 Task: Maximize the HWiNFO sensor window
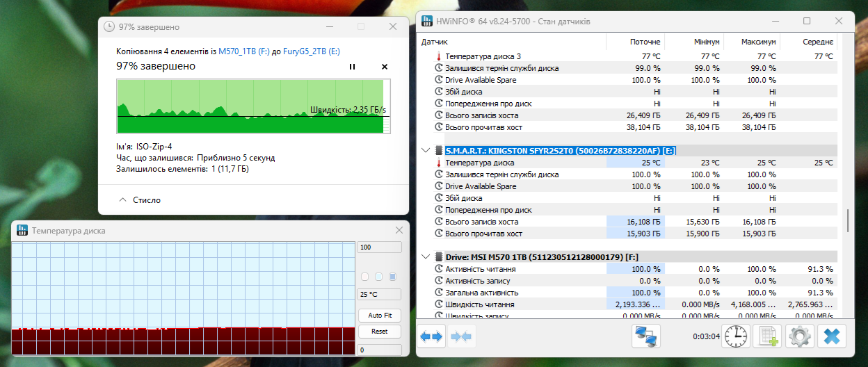[807, 22]
